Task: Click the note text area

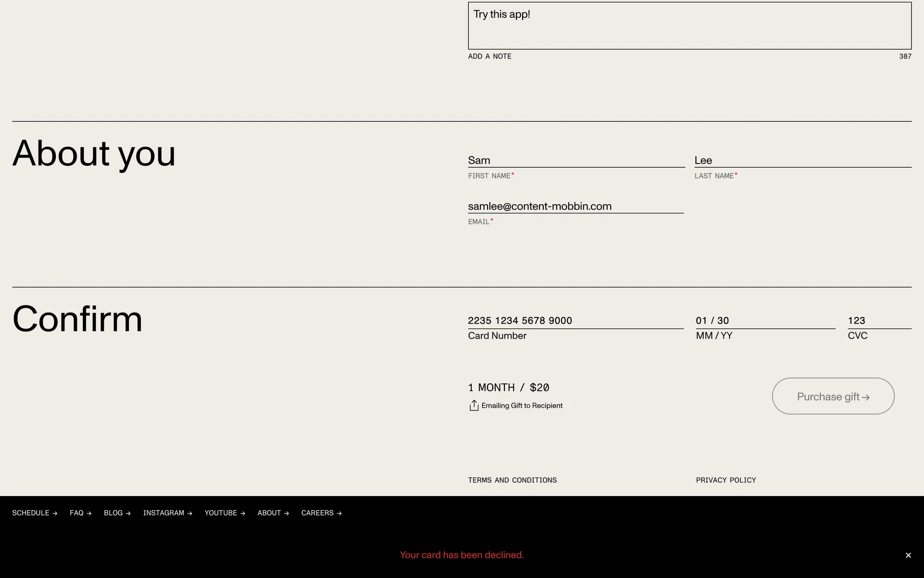Action: [x=689, y=26]
